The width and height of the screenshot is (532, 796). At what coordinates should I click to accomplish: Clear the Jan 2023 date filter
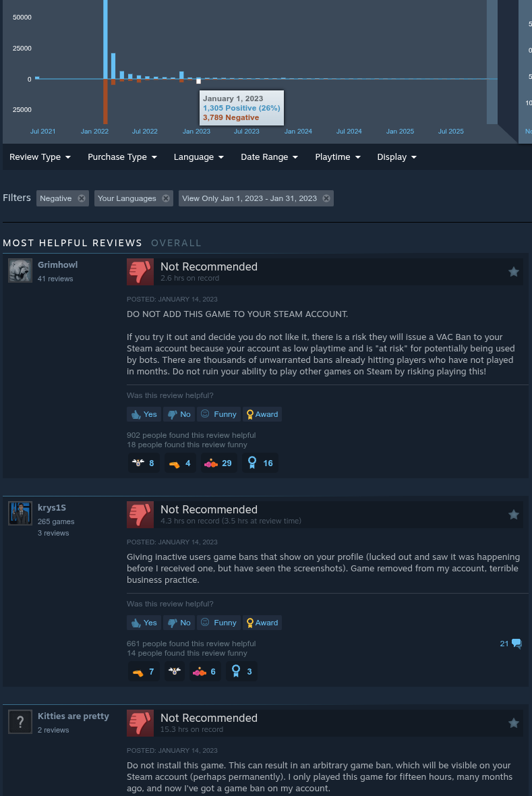[x=326, y=198]
